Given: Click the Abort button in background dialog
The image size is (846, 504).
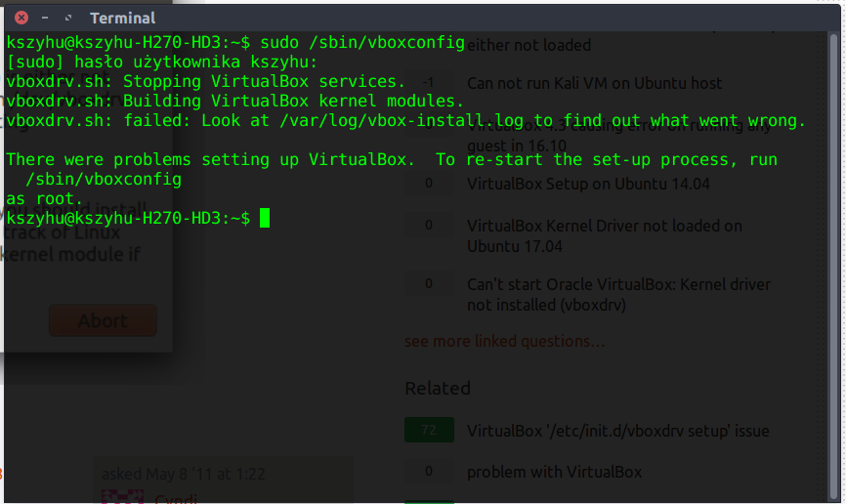Looking at the screenshot, I should 103,320.
